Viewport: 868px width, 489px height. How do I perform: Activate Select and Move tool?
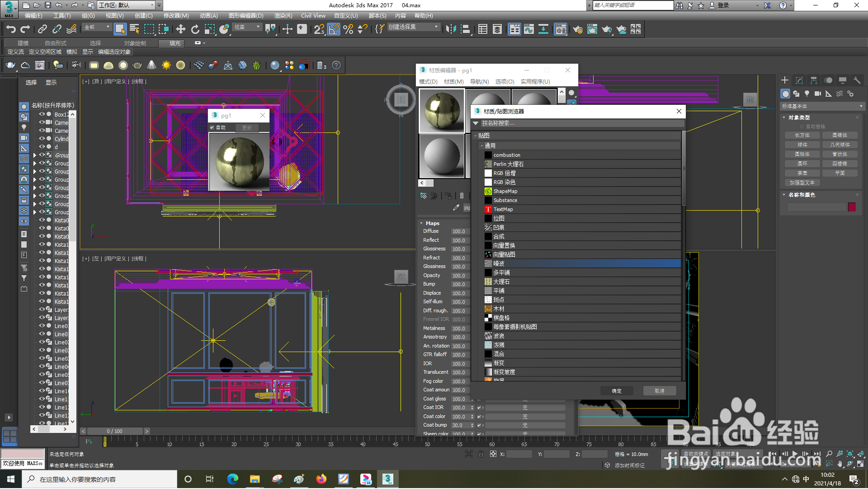[181, 29]
